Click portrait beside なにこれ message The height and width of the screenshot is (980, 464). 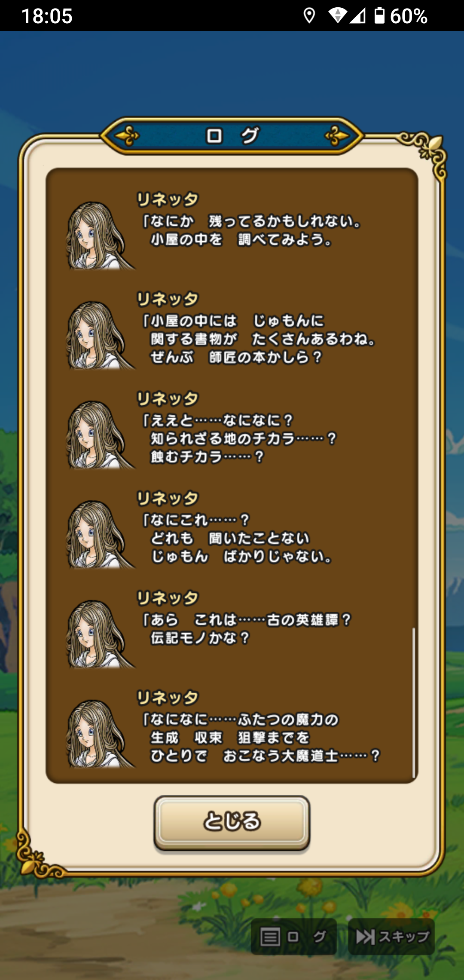[x=100, y=535]
